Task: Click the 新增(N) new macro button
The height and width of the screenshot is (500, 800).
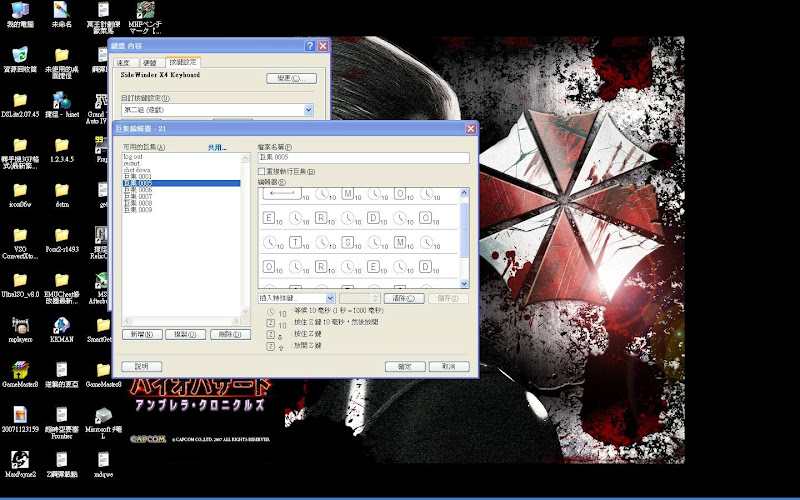Action: (142, 335)
